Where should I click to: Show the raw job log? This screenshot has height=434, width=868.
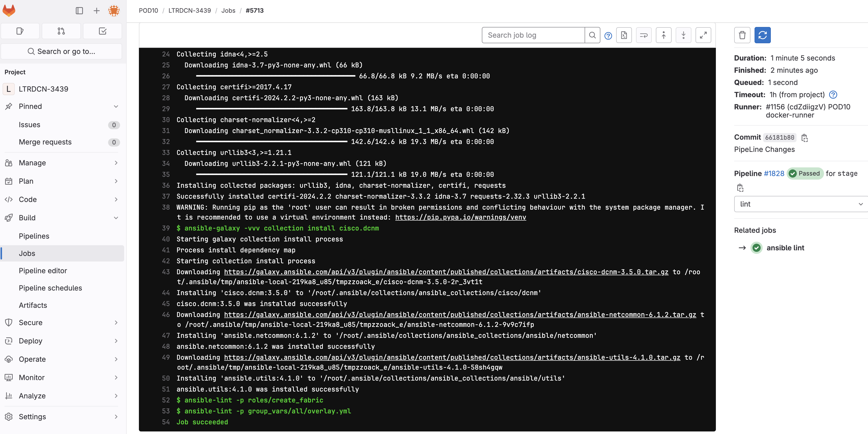click(624, 35)
